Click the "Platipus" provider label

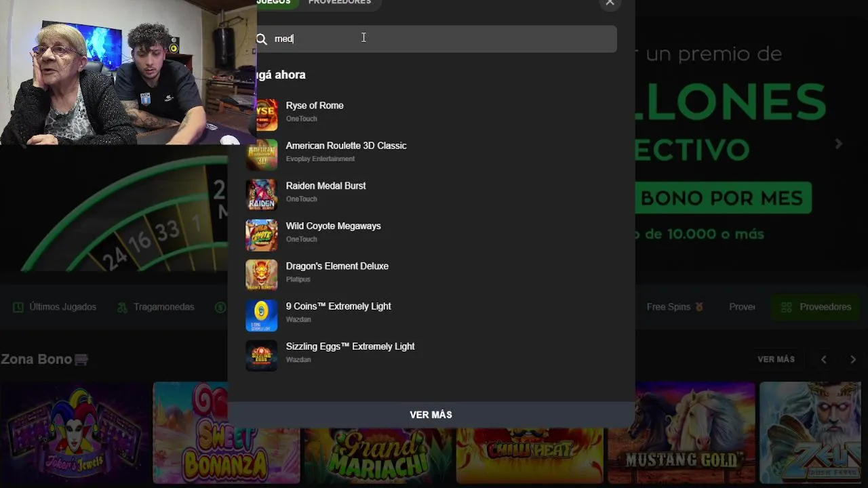[298, 279]
